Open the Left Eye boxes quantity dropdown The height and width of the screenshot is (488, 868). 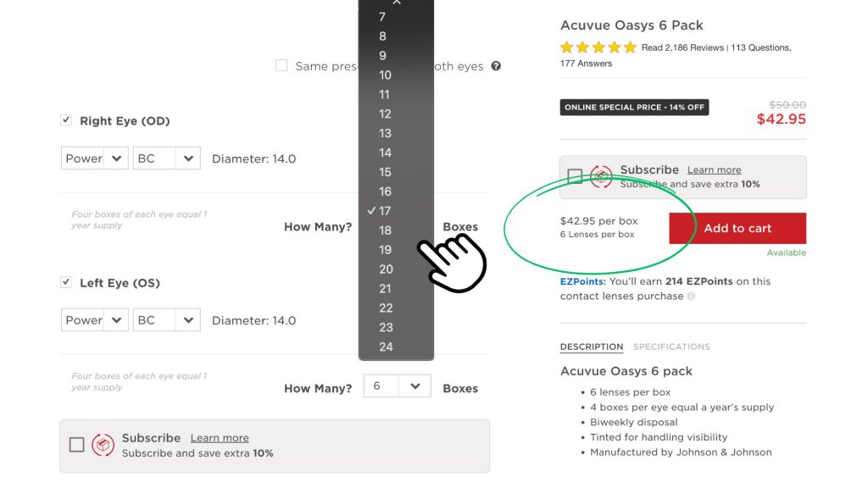tap(397, 386)
